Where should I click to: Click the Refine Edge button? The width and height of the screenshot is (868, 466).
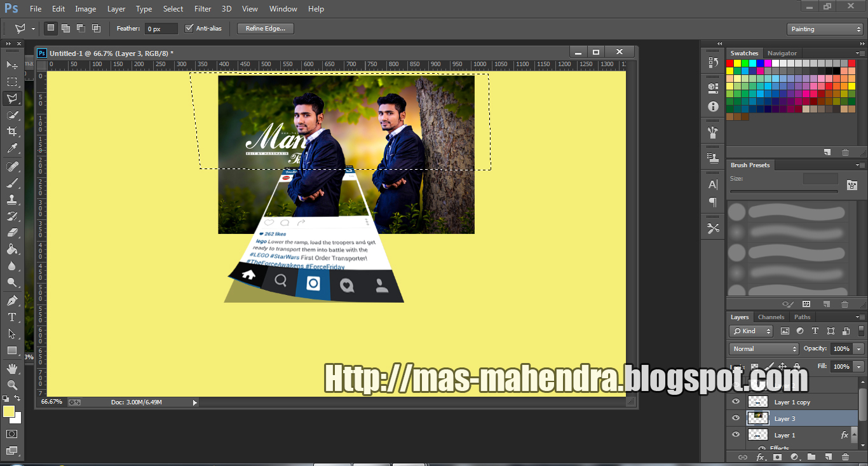point(265,28)
